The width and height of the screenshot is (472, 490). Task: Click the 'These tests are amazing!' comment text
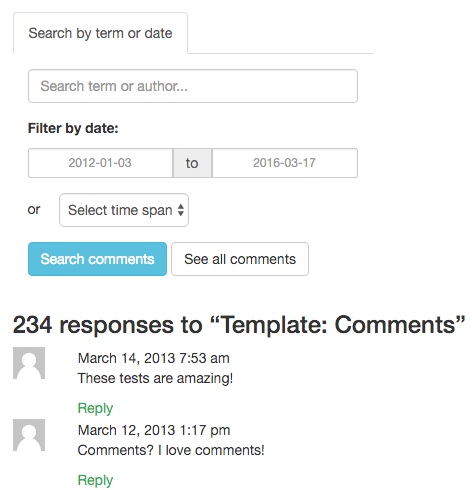[x=155, y=378]
